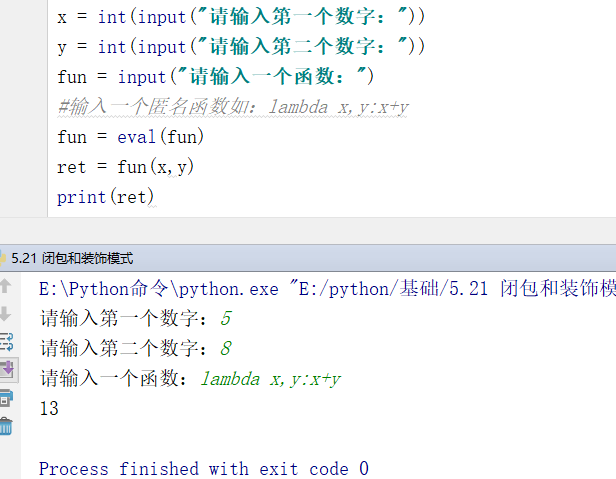
Task: Click the console output value '13'
Action: click(x=49, y=408)
